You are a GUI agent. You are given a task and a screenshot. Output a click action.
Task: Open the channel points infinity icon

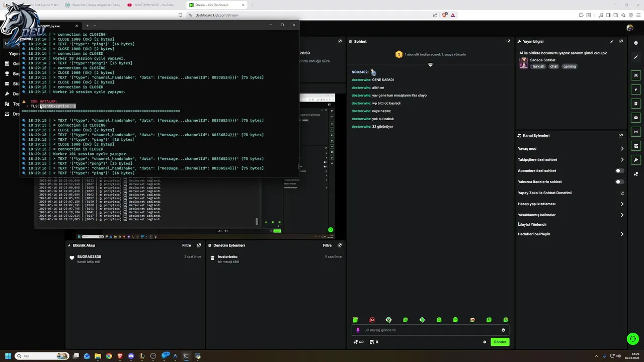[x=359, y=342]
